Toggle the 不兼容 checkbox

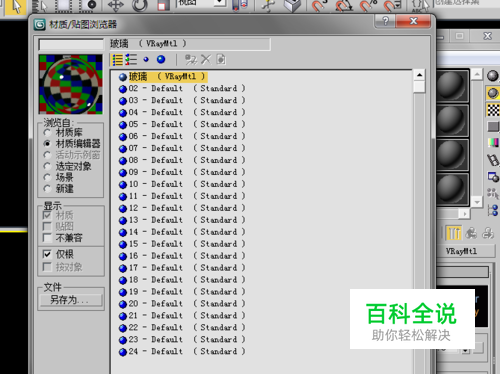click(47, 238)
